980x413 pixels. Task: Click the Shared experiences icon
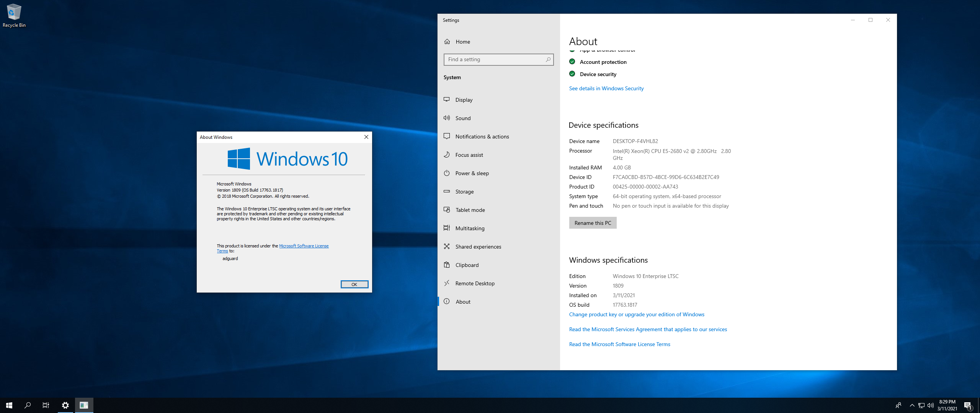(447, 246)
